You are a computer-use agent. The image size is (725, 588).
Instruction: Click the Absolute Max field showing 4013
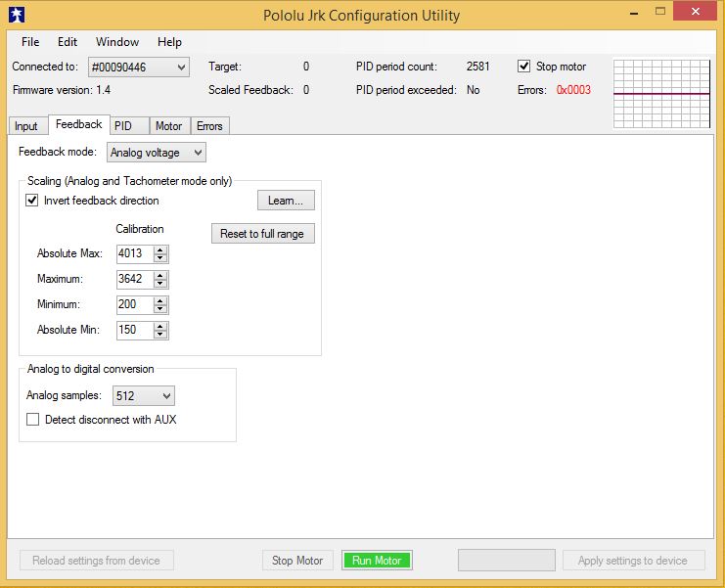pos(135,253)
